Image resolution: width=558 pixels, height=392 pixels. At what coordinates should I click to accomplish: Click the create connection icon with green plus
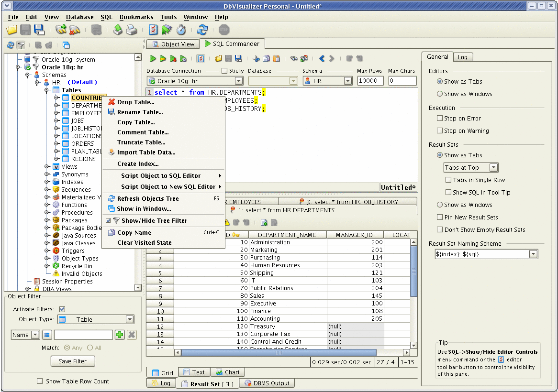(x=60, y=30)
